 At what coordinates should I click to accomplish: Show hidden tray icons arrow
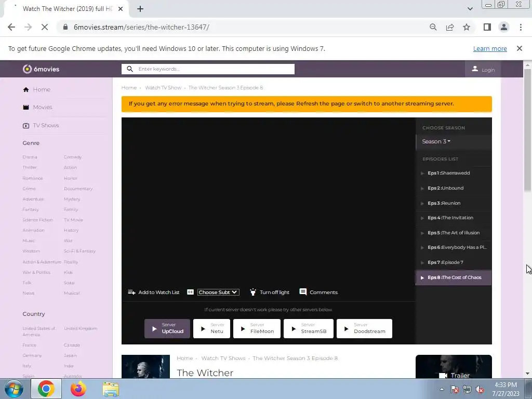click(442, 390)
